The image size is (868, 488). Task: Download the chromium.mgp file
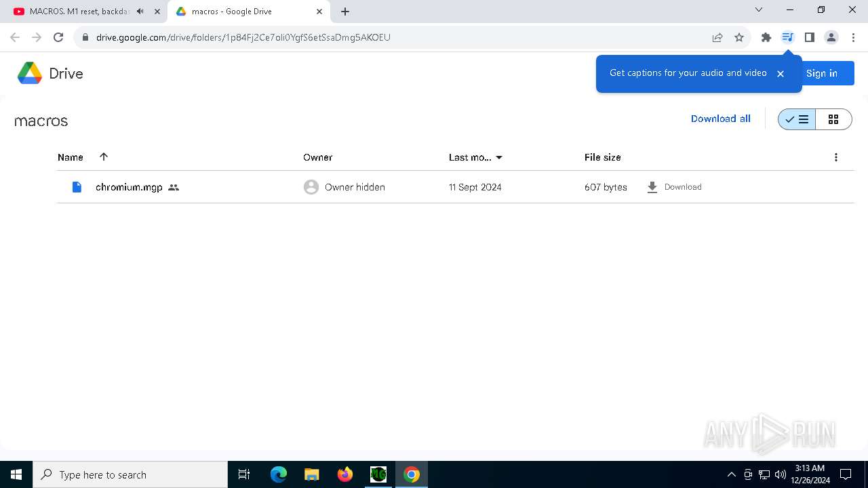pyautogui.click(x=674, y=187)
